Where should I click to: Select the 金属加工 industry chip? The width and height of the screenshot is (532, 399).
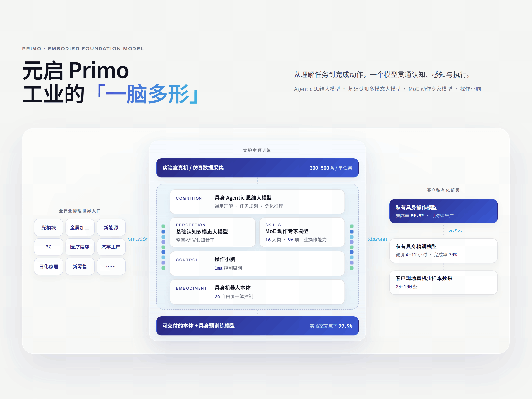tap(80, 227)
